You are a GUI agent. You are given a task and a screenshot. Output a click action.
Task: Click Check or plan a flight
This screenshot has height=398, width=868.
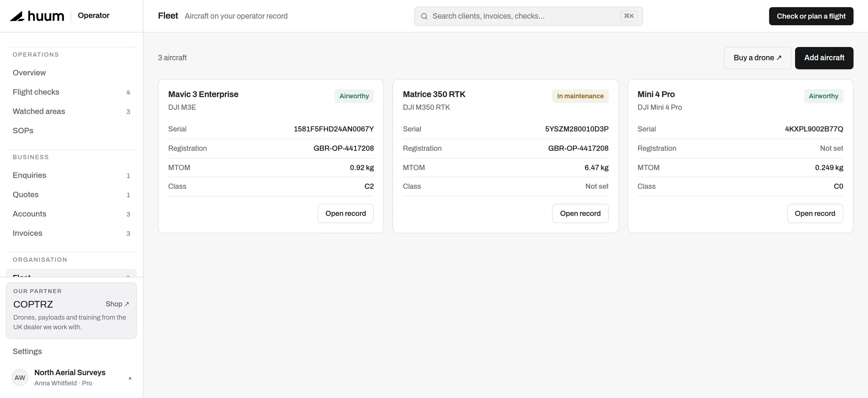tap(811, 16)
